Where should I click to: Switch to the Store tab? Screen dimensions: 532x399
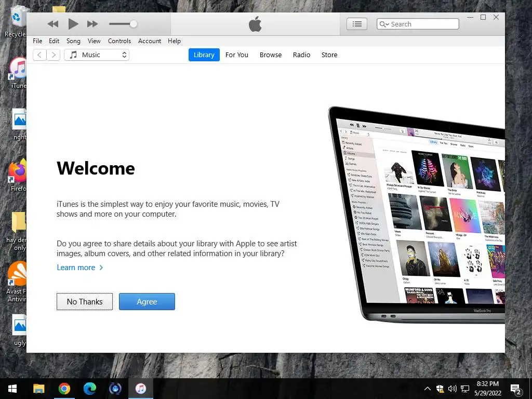(329, 55)
